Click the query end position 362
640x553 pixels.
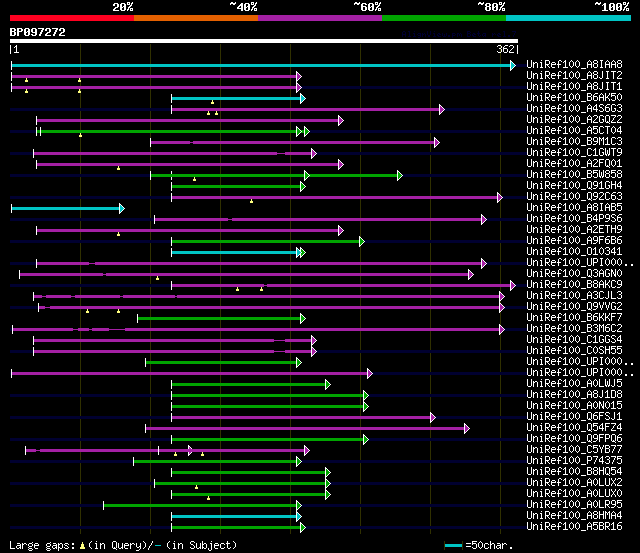pos(505,49)
